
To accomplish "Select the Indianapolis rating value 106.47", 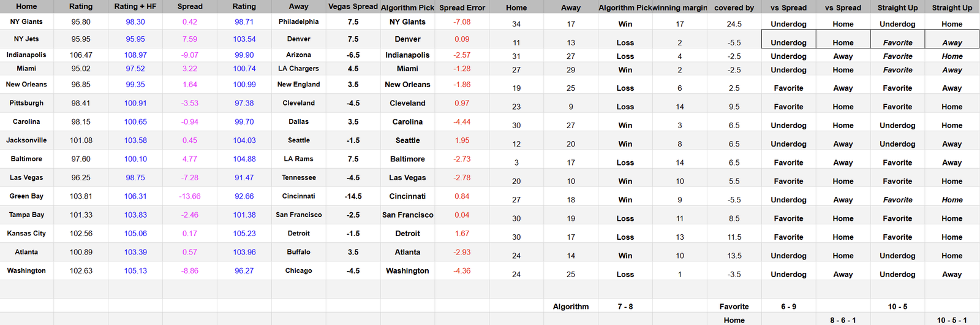I will click(x=81, y=55).
